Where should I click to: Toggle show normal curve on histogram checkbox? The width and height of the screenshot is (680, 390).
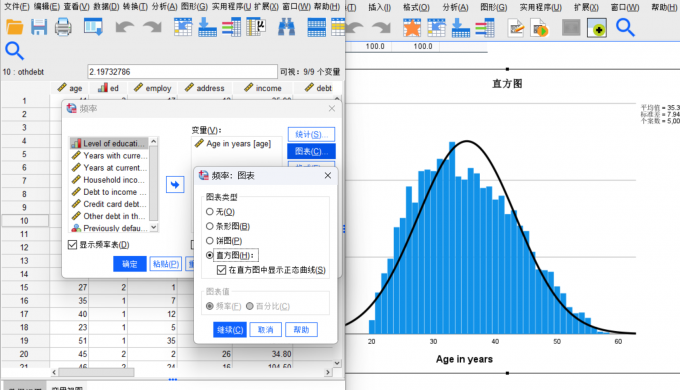222,270
